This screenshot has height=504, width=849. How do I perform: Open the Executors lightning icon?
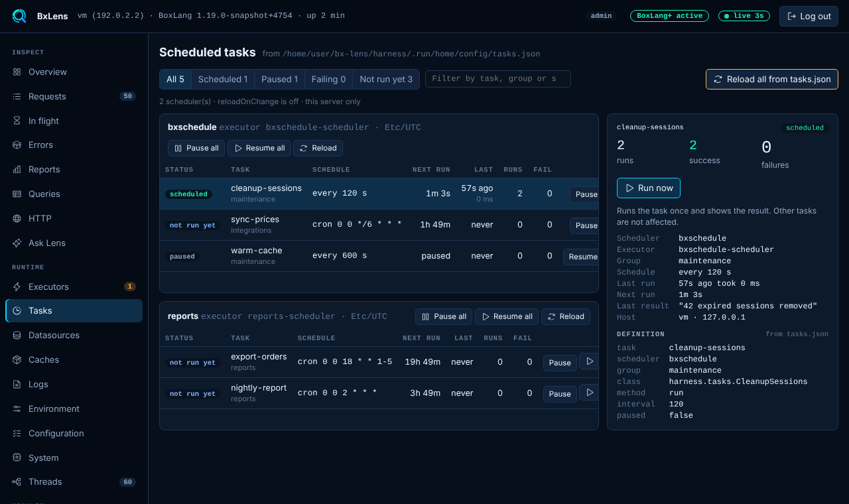17,286
